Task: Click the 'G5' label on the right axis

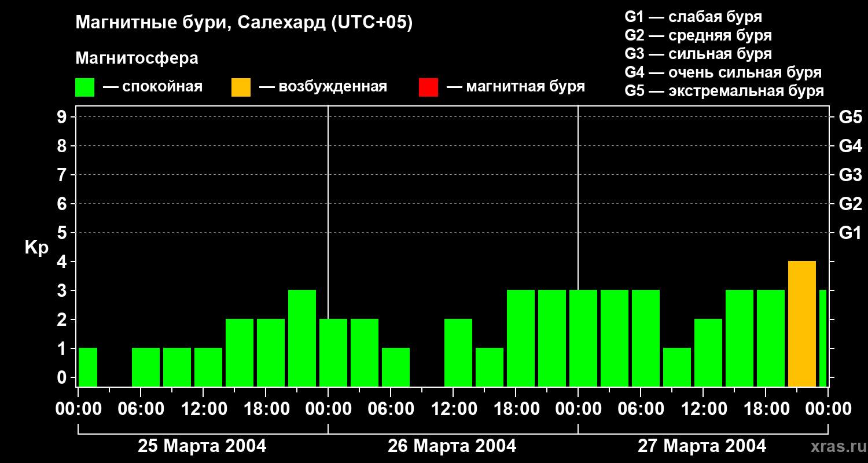Action: point(851,117)
